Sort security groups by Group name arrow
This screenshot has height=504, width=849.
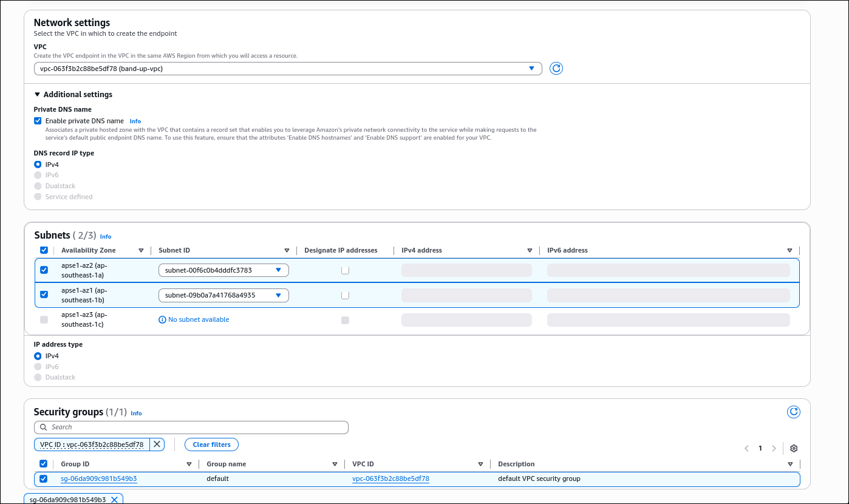click(335, 464)
